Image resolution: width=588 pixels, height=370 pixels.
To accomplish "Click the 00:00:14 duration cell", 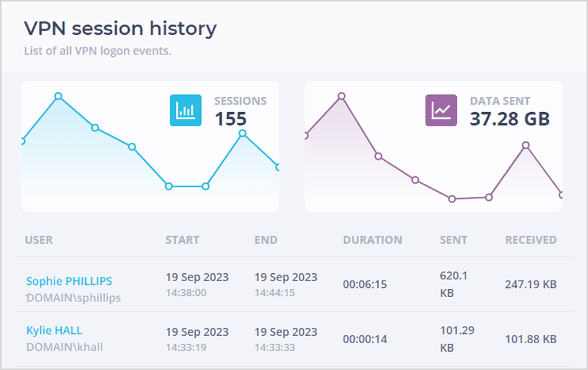I will [x=364, y=339].
